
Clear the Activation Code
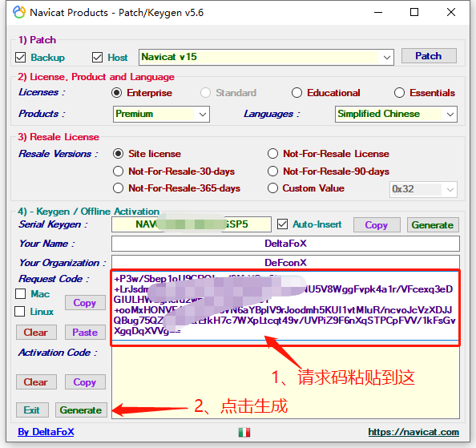point(36,381)
